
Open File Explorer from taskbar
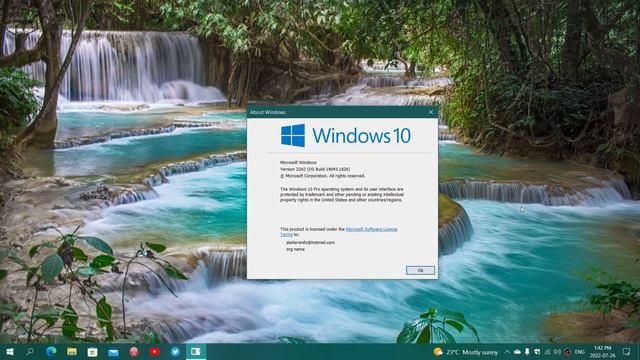(72, 352)
